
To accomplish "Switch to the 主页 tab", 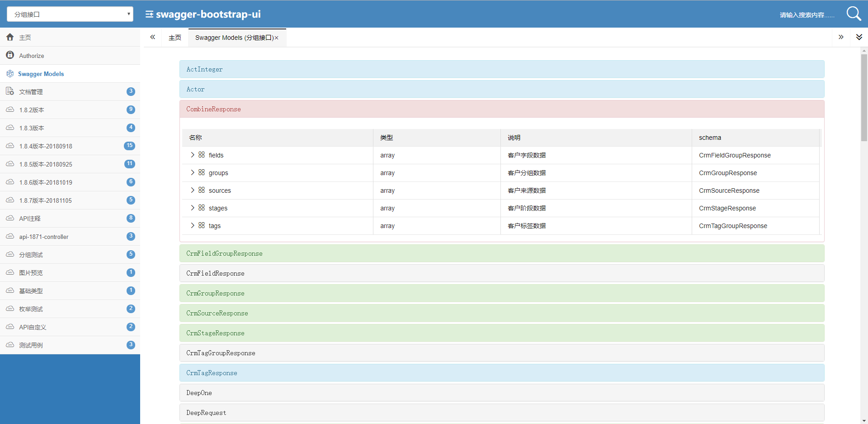I will 175,38.
